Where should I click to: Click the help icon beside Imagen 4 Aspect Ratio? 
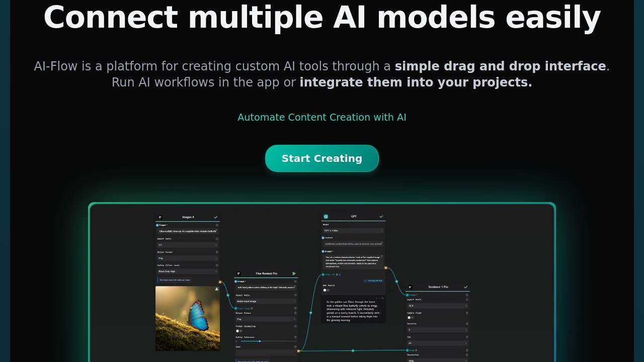point(217,239)
